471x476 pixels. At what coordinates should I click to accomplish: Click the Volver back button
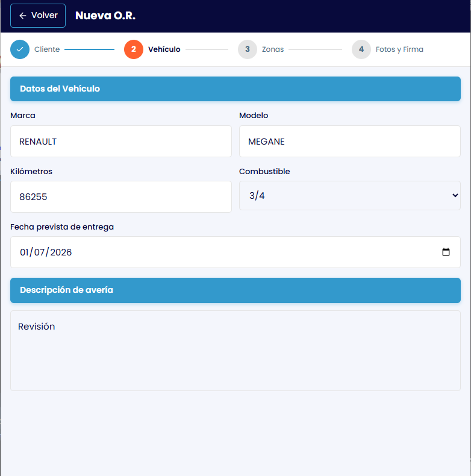pyautogui.click(x=38, y=16)
